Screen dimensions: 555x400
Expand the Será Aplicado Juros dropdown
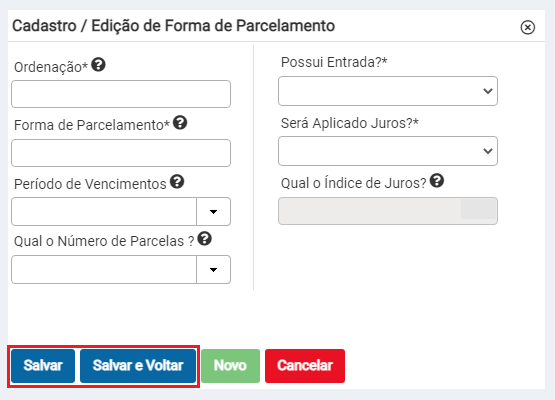388,151
